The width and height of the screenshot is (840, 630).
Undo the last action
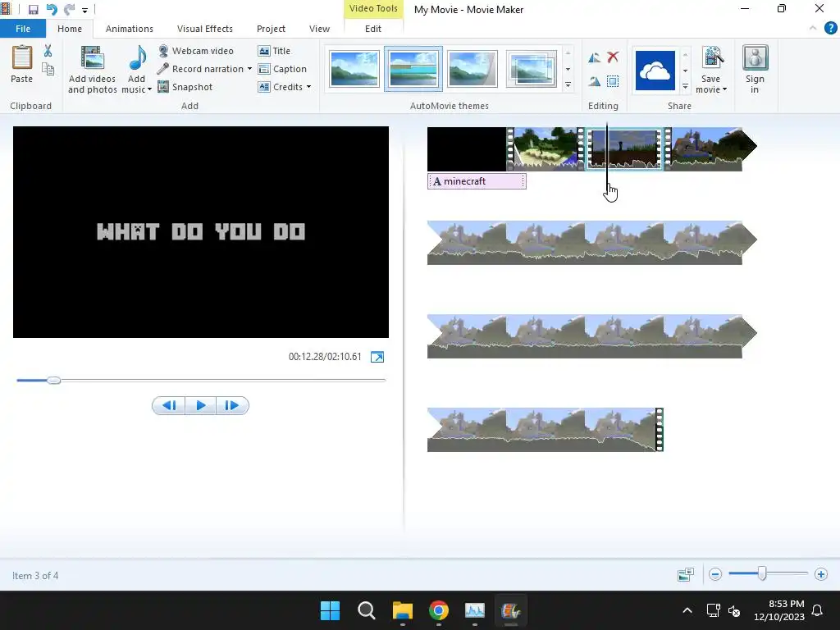coord(52,10)
